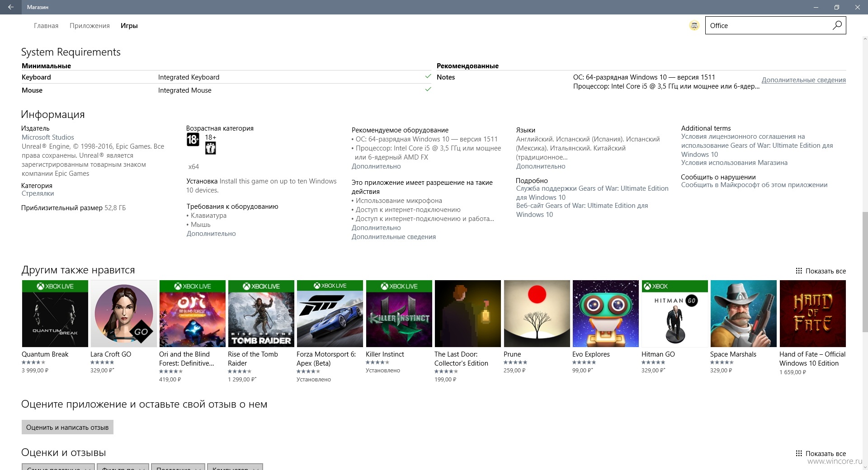
Task: Click the scrollbar up arrow
Action: 864,39
